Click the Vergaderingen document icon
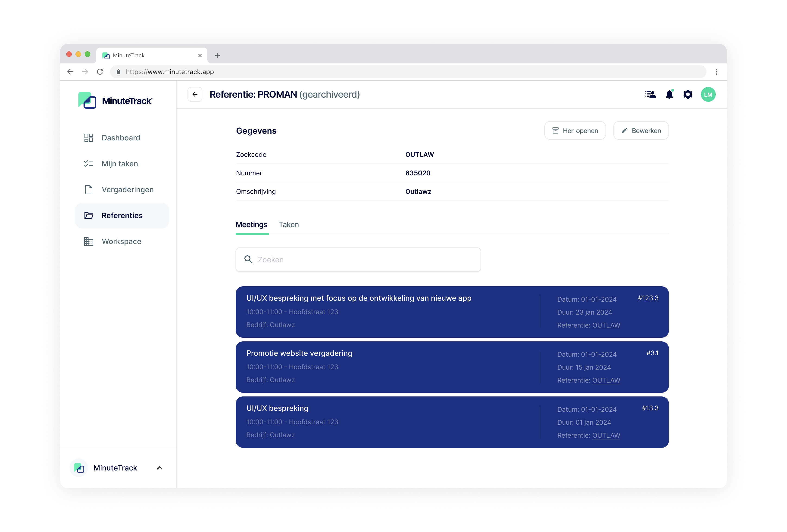Image resolution: width=787 pixels, height=532 pixels. click(x=88, y=189)
